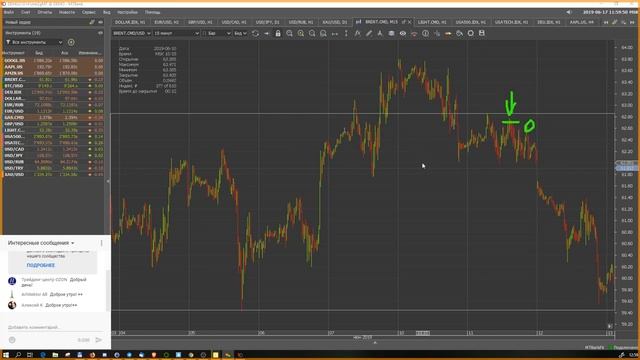
Task: Open the indicators fx icon
Action: pyautogui.click(x=358, y=33)
